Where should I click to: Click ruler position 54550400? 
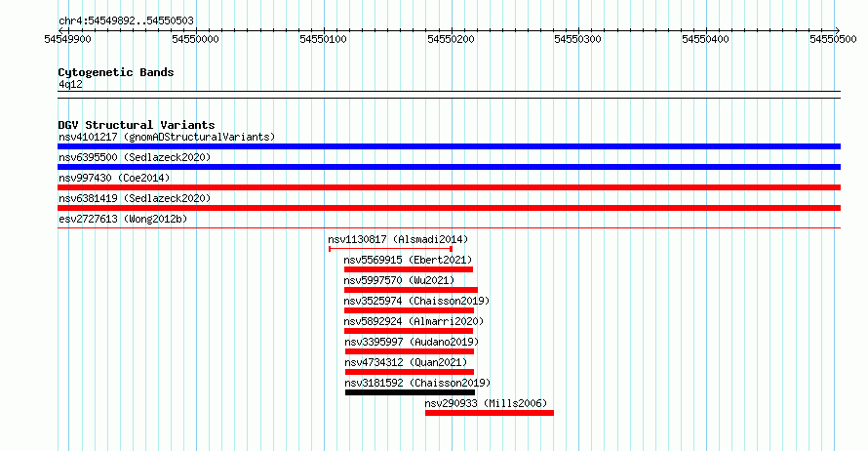pos(706,39)
